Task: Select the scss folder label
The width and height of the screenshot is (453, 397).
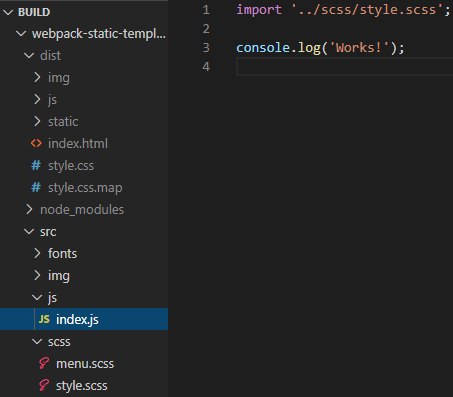Action: 59,342
